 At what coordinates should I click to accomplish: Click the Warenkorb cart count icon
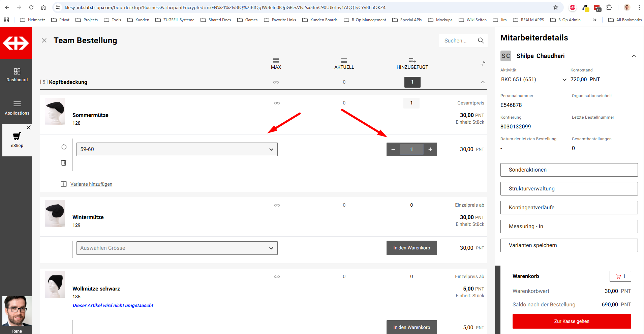(620, 276)
